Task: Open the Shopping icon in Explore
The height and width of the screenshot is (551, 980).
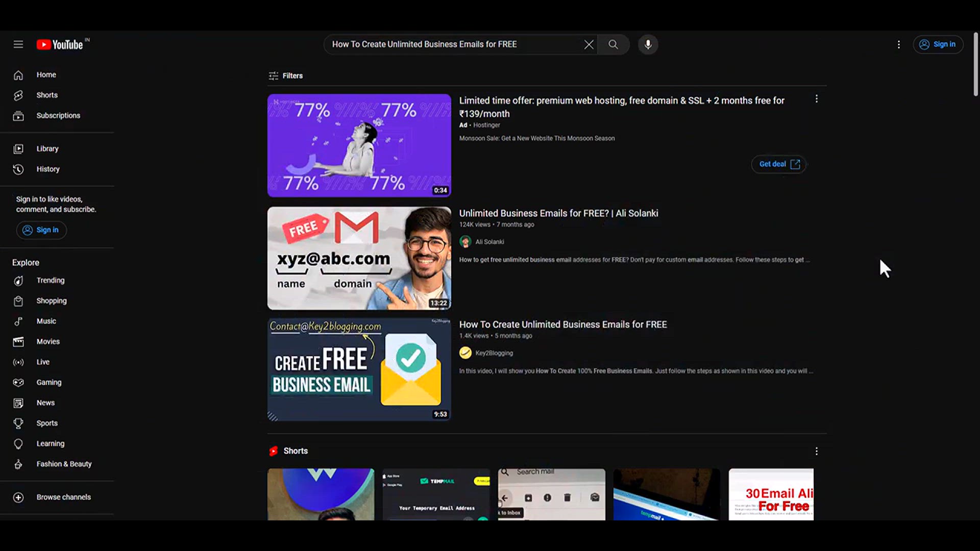Action: (18, 301)
